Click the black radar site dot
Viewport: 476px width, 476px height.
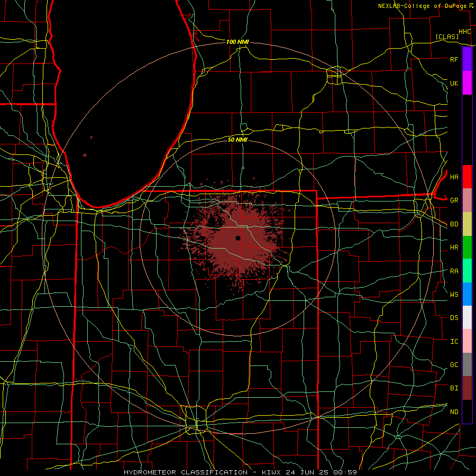click(238, 239)
